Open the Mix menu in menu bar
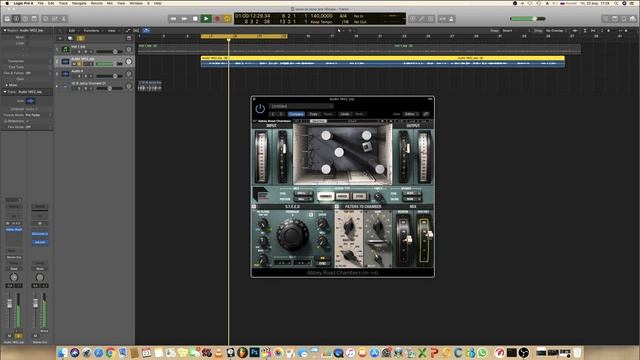The image size is (640, 360). pyautogui.click(x=110, y=3)
